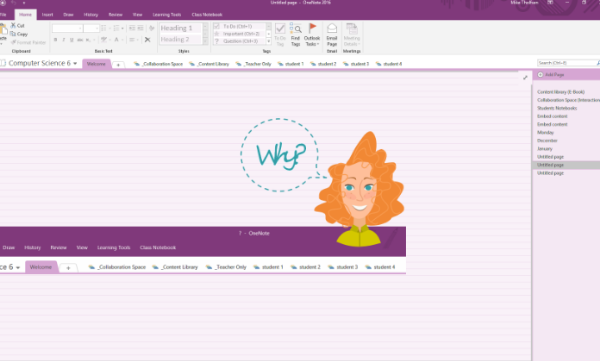The image size is (600, 361).
Task: Apply the Heading 1 style
Action: (181, 28)
